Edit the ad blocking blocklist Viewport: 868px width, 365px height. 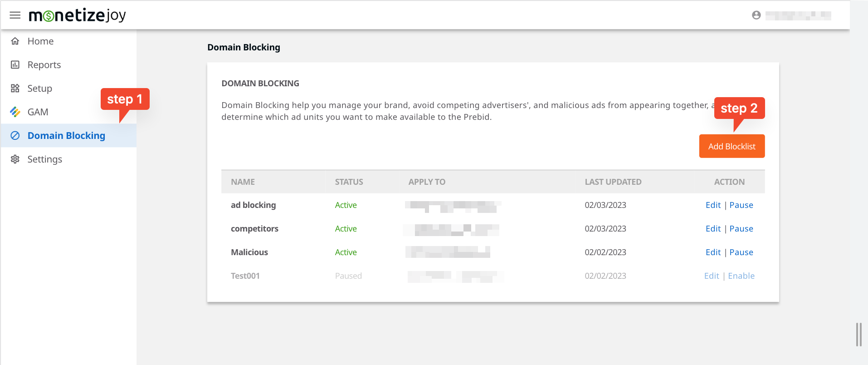point(713,205)
